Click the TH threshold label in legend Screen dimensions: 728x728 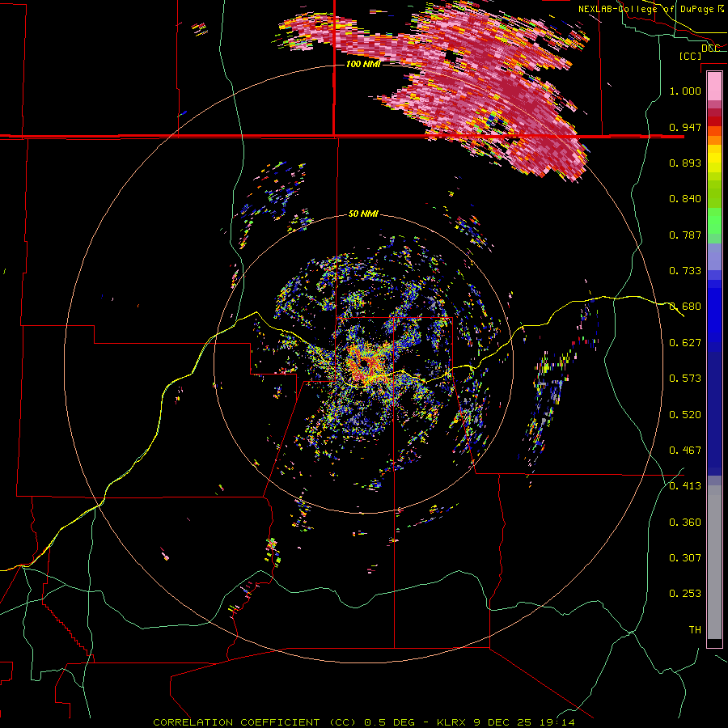click(695, 630)
